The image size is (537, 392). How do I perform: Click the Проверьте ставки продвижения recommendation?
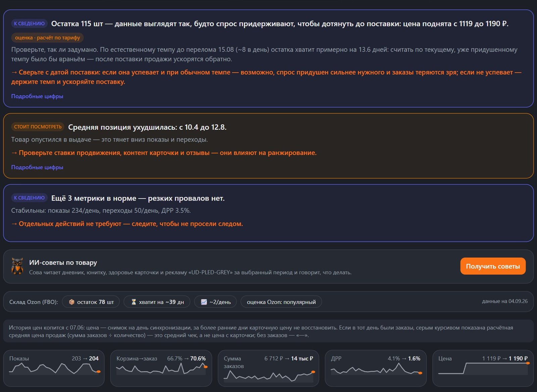click(164, 153)
